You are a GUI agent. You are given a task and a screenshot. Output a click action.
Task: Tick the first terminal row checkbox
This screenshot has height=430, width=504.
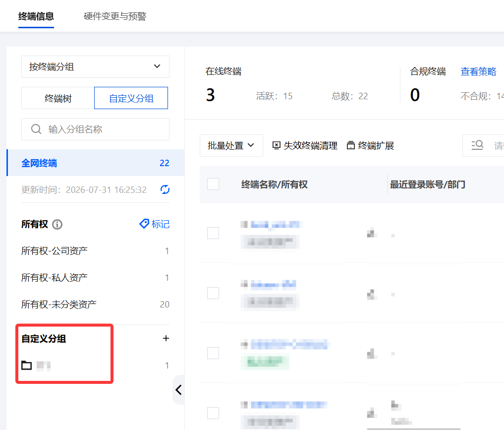(x=213, y=233)
